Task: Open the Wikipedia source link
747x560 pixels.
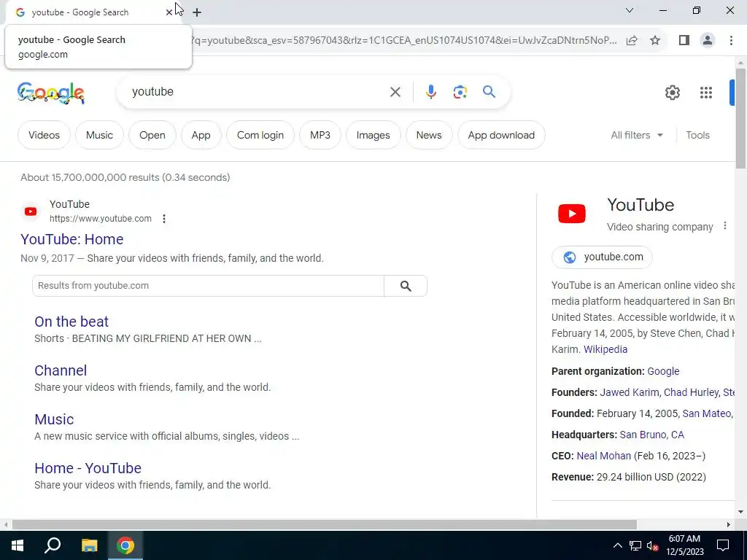Action: pyautogui.click(x=605, y=349)
